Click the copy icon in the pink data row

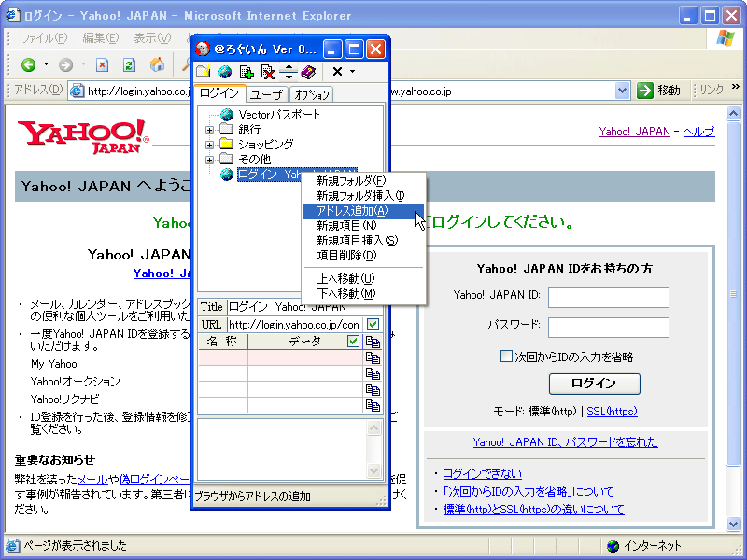(x=373, y=357)
